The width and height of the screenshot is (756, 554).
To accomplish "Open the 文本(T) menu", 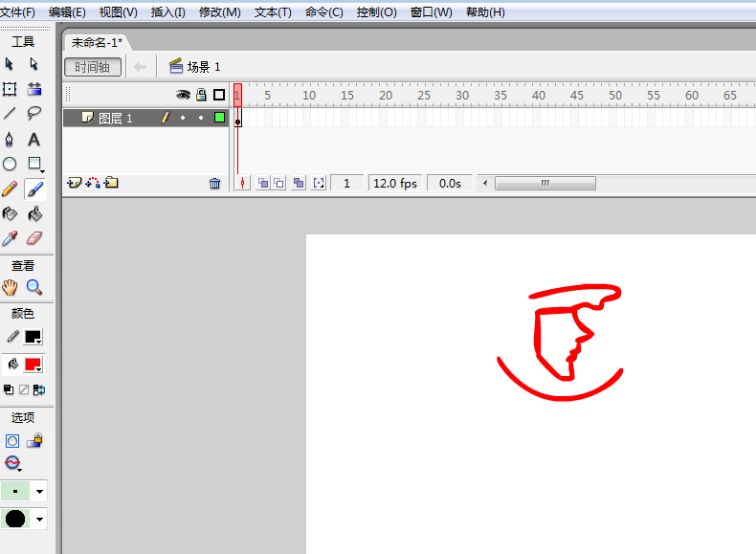I will pyautogui.click(x=273, y=12).
